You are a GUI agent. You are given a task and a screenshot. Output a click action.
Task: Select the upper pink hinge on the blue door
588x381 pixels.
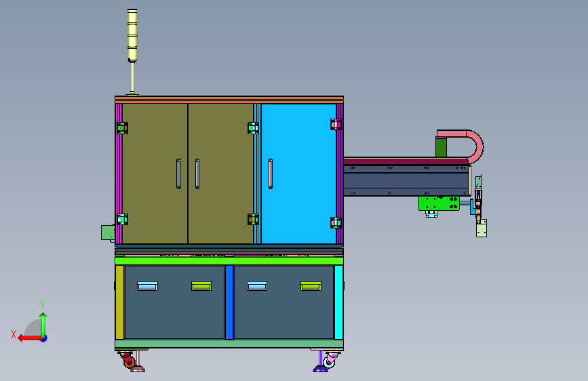point(336,124)
